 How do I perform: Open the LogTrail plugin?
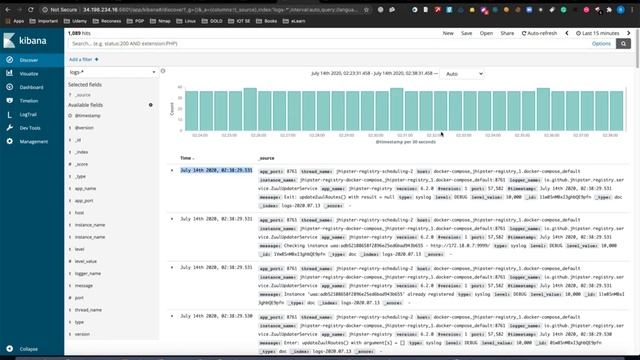coord(28,114)
